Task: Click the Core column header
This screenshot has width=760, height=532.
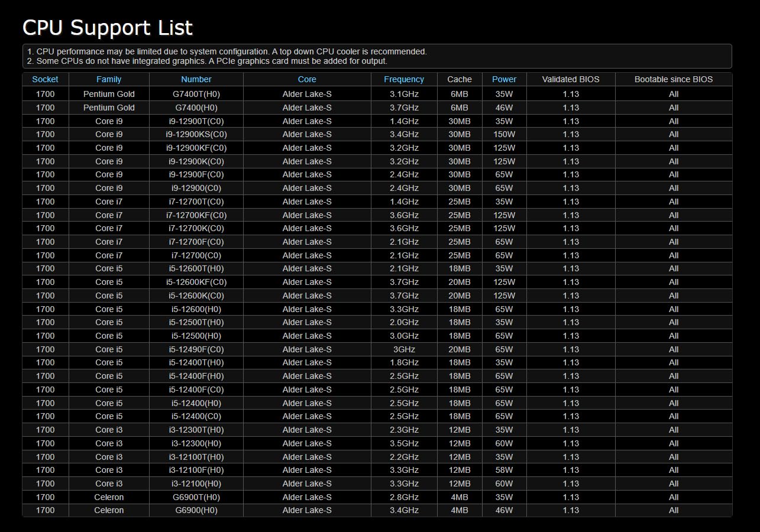Action: tap(307, 79)
